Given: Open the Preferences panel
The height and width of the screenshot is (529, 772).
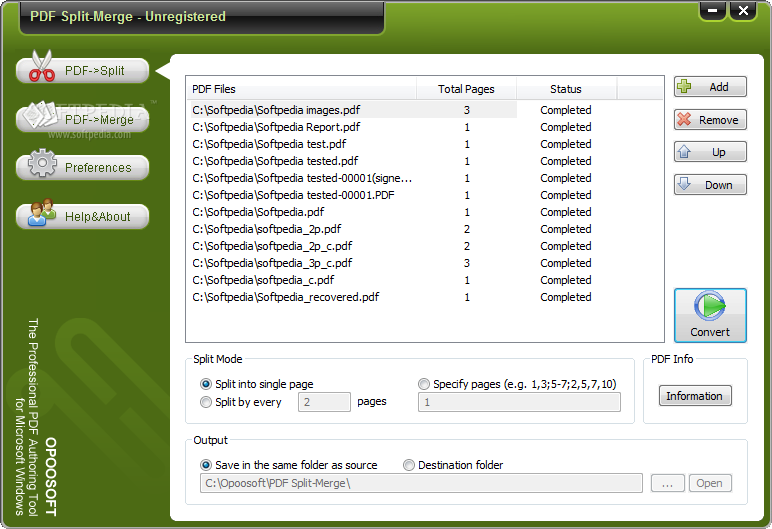Looking at the screenshot, I should pyautogui.click(x=82, y=167).
